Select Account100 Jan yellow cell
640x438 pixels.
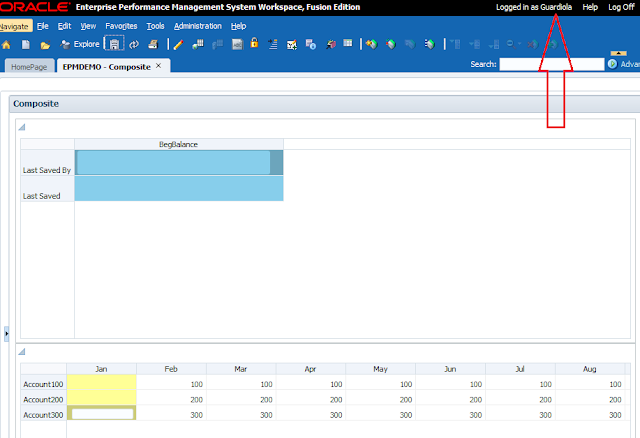101,382
